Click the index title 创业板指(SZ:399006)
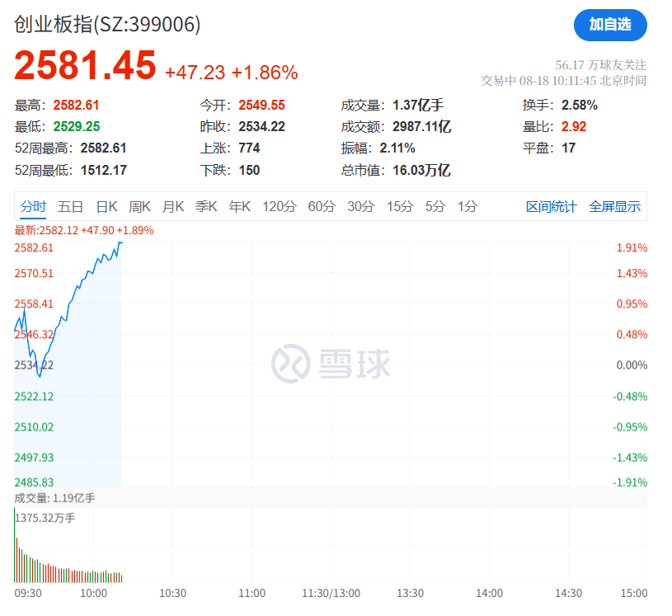This screenshot has height=616, width=672. pyautogui.click(x=107, y=24)
